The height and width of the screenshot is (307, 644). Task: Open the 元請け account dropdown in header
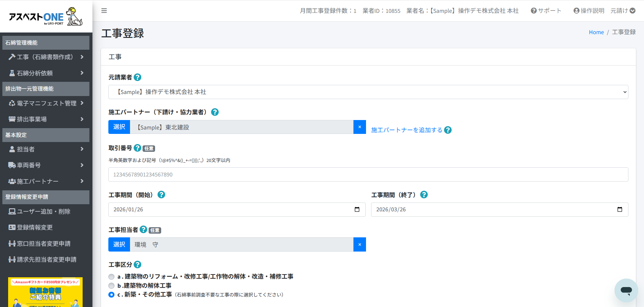[623, 11]
